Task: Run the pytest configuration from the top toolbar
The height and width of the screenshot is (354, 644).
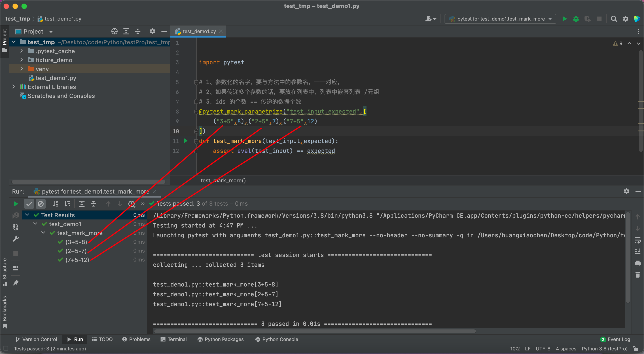Action: (x=564, y=19)
